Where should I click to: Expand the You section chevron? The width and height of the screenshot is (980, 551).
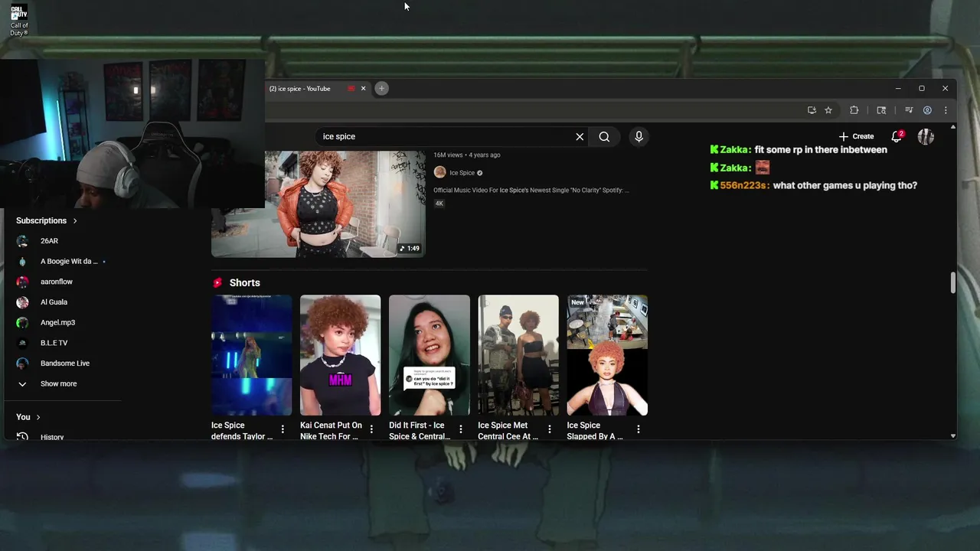click(38, 417)
